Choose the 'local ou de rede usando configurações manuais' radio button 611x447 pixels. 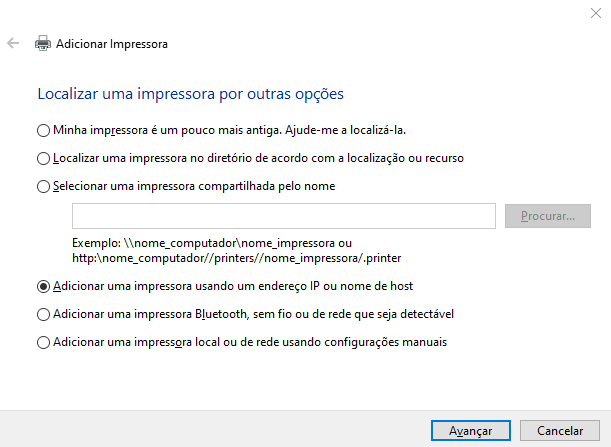[x=43, y=342]
